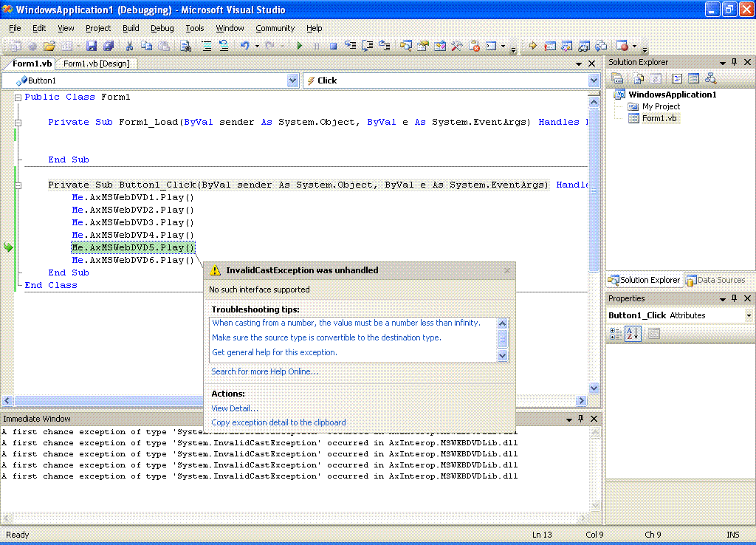756x545 pixels.
Task: Open the Object Browser toolbar icon
Action: 440,47
